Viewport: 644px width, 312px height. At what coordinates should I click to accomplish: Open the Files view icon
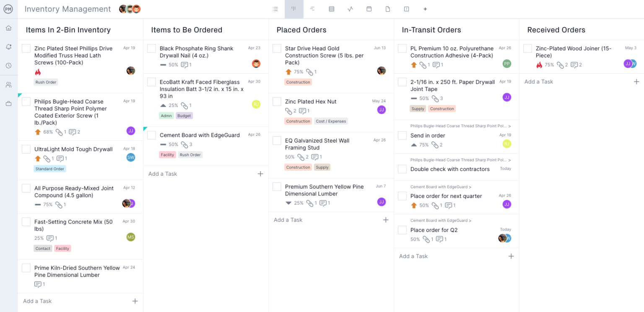(388, 9)
